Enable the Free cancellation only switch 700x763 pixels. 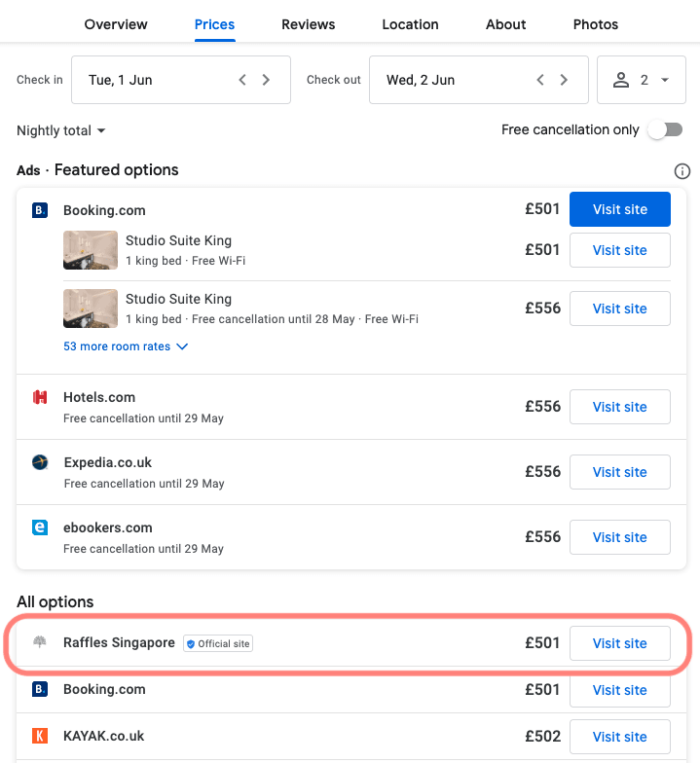(664, 130)
